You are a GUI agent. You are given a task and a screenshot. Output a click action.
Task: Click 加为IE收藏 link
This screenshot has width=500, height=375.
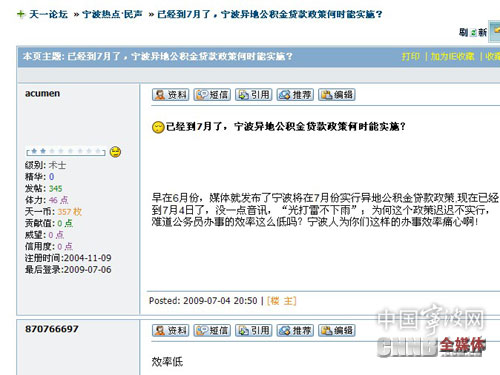(x=452, y=56)
